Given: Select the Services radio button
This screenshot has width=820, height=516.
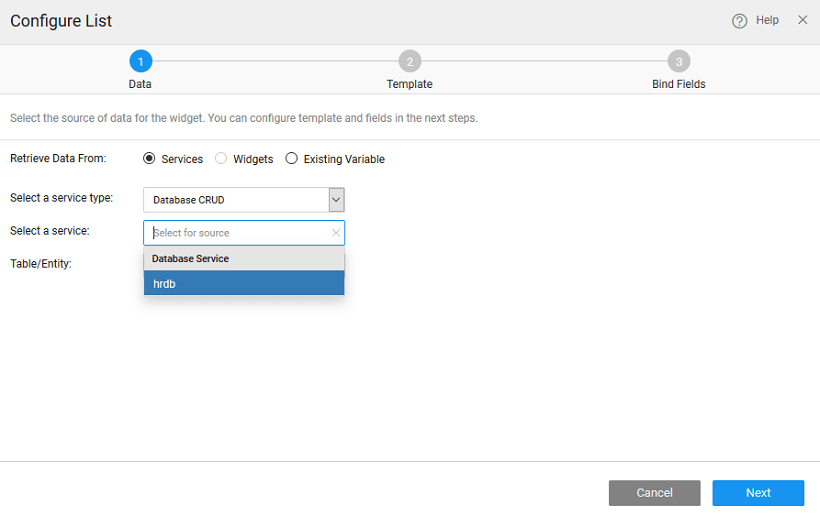Looking at the screenshot, I should (150, 159).
